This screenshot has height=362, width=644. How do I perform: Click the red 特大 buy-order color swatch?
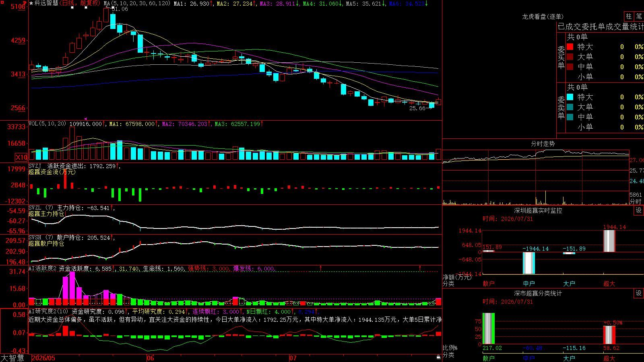tap(570, 47)
